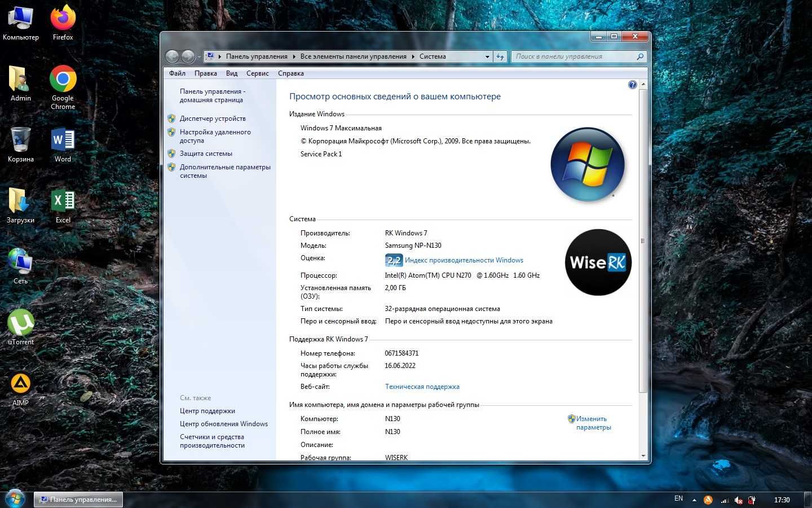812x508 pixels.
Task: Open the Сервис menu
Action: pyautogui.click(x=258, y=73)
